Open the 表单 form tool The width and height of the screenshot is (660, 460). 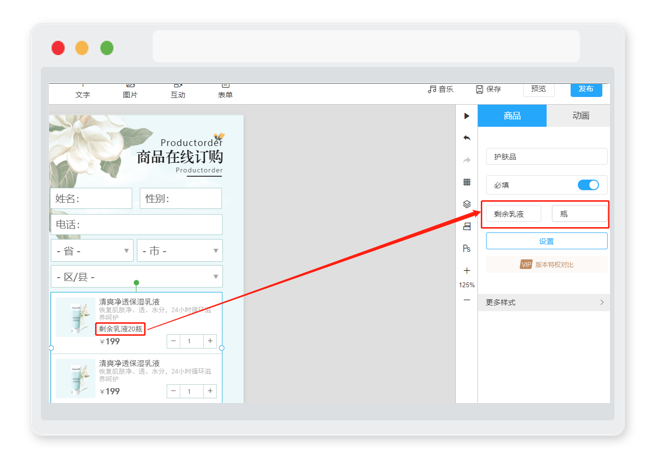click(225, 92)
